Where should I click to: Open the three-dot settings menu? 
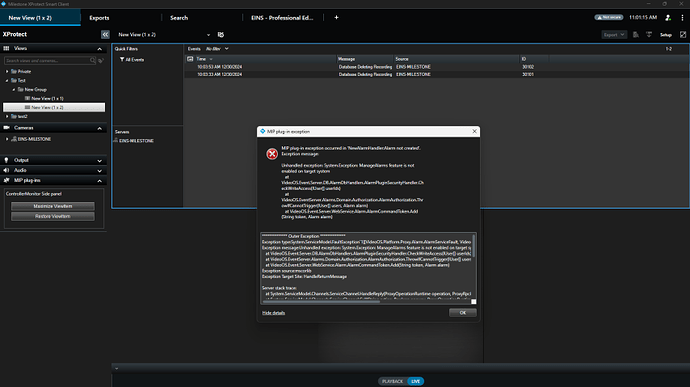click(683, 18)
